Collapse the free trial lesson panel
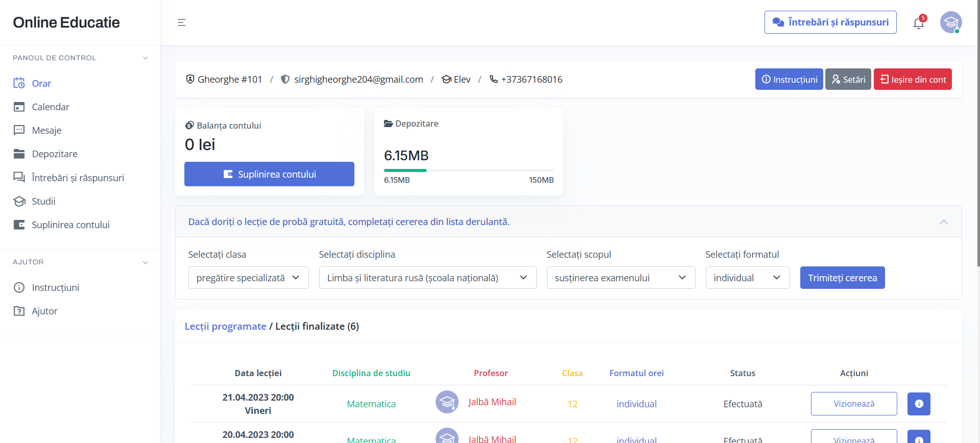 pos(943,222)
